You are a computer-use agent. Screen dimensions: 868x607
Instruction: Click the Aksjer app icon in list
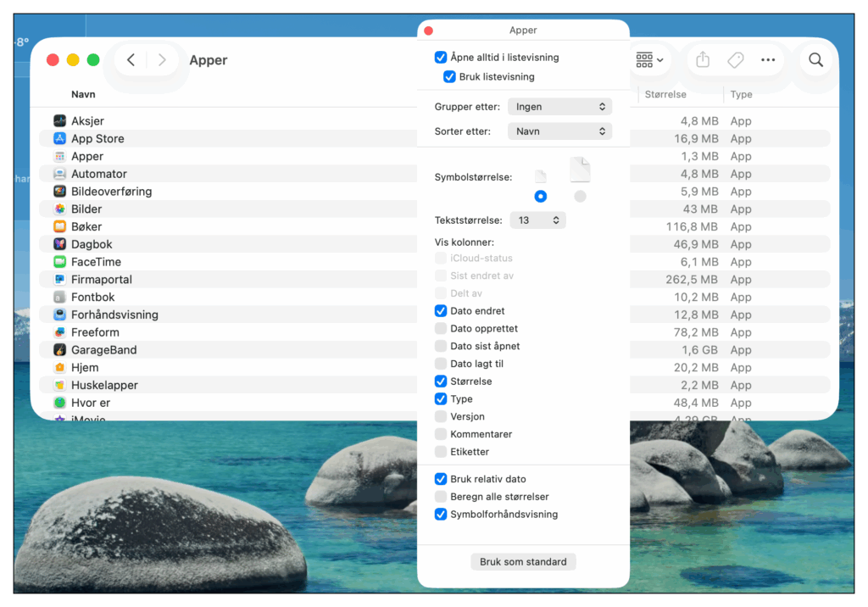(x=60, y=120)
